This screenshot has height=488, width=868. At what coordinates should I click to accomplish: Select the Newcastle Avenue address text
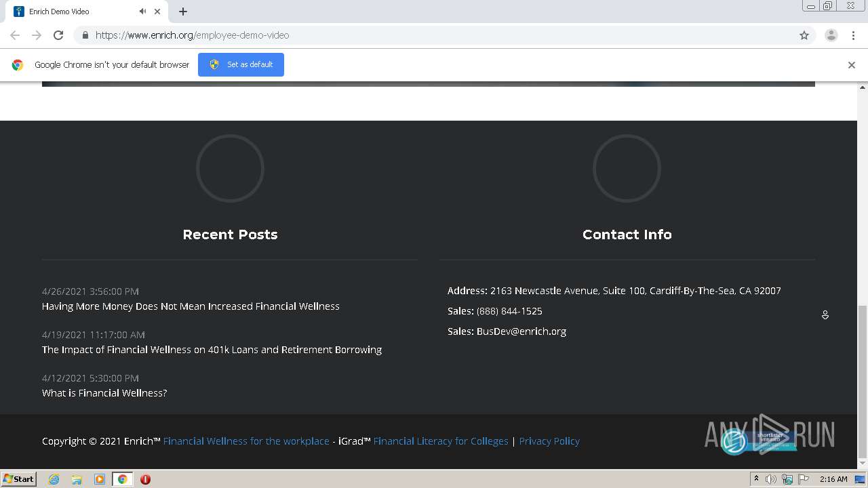635,291
